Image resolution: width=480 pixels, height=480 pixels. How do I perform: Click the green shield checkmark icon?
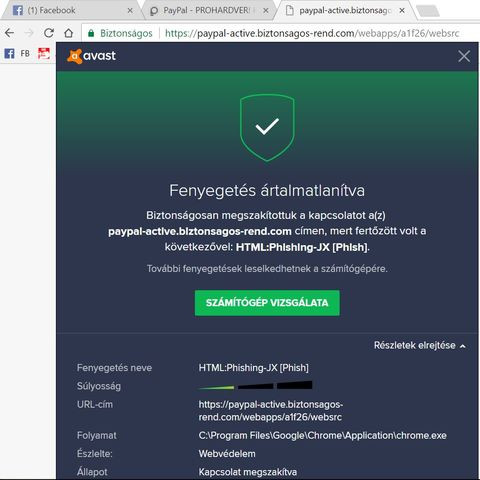click(x=267, y=127)
